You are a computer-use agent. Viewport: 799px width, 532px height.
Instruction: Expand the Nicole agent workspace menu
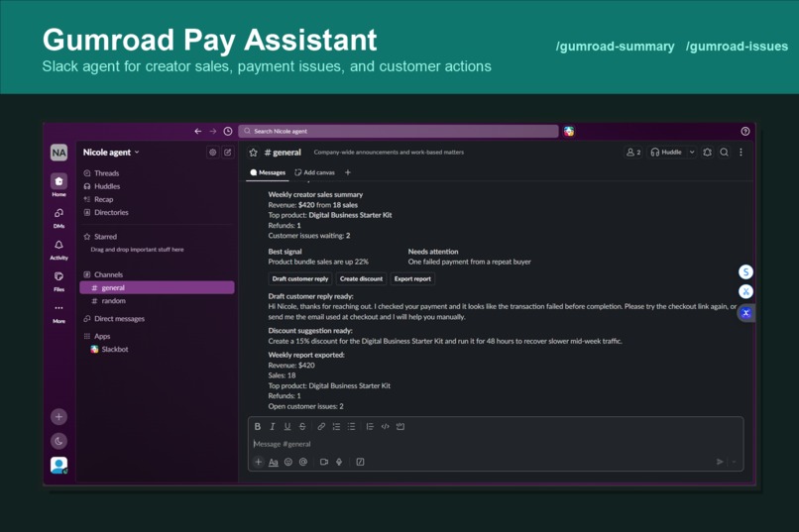tap(111, 153)
